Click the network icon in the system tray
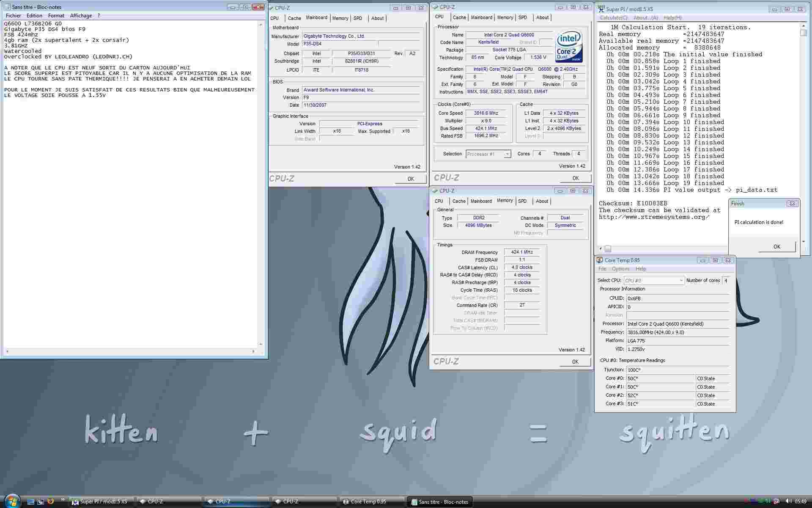This screenshot has height=508, width=812. 777,502
